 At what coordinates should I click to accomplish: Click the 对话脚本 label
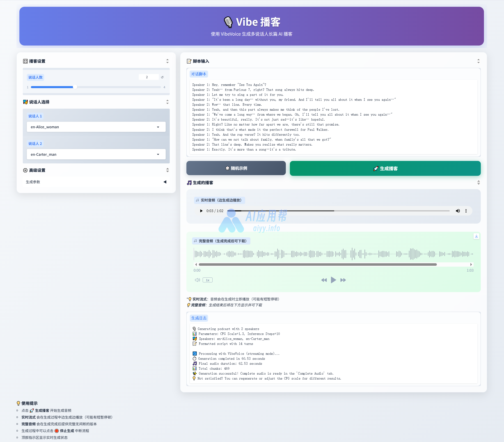(199, 74)
